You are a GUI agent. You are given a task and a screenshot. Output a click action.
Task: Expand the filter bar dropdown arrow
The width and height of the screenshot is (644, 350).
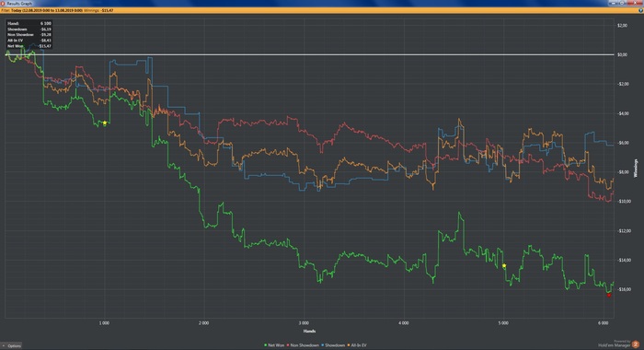[640, 10]
